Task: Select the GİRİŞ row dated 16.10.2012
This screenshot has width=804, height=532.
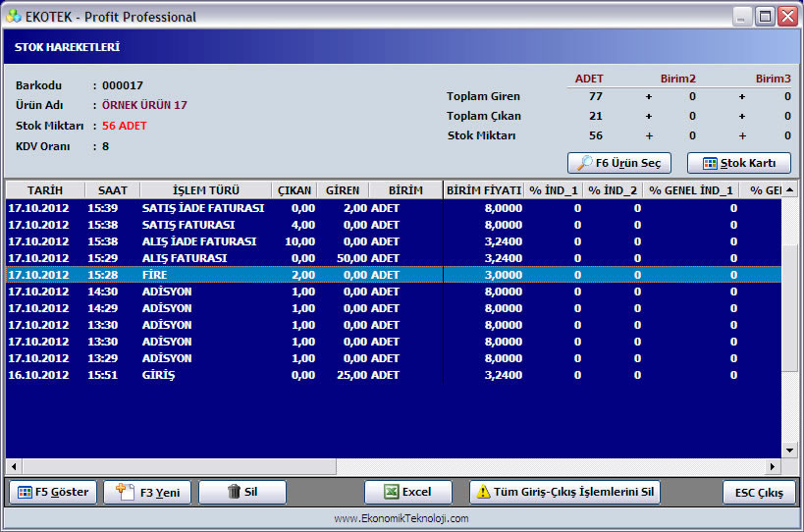Action: coord(394,375)
